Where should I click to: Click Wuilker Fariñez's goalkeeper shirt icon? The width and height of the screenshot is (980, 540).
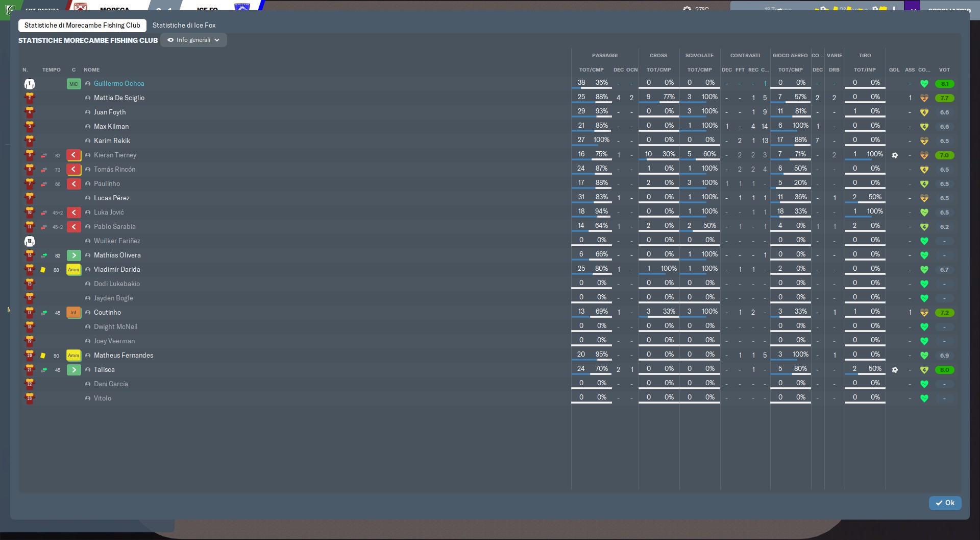coord(30,241)
